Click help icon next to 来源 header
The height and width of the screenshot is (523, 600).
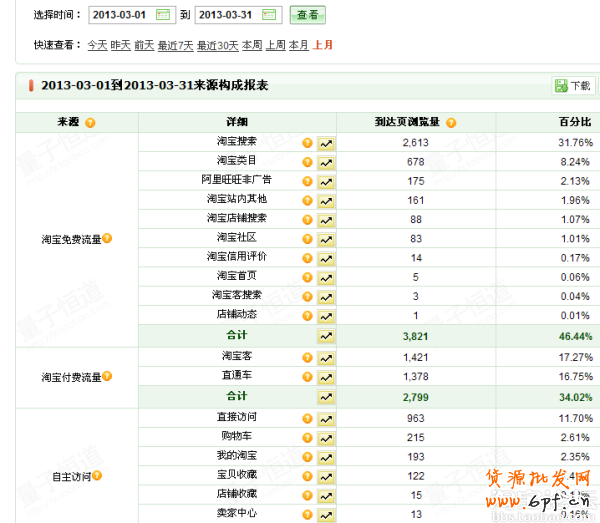90,123
